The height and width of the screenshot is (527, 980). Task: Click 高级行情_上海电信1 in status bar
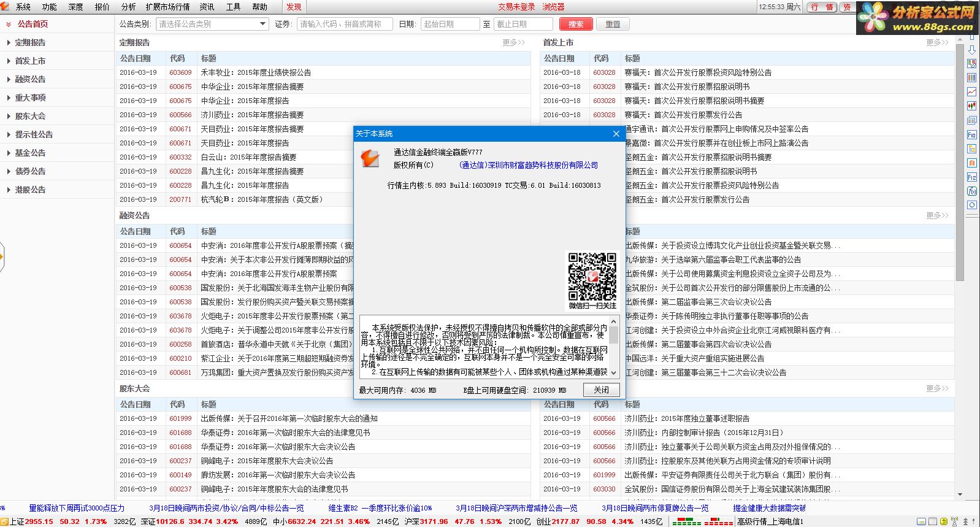pos(770,521)
